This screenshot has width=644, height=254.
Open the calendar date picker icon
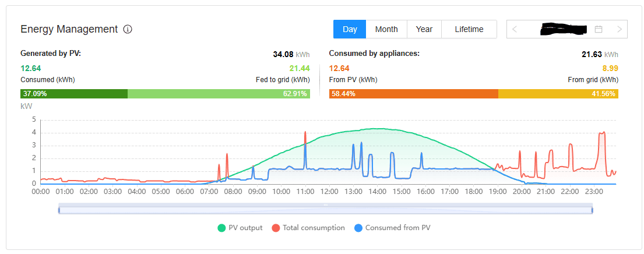coord(598,29)
